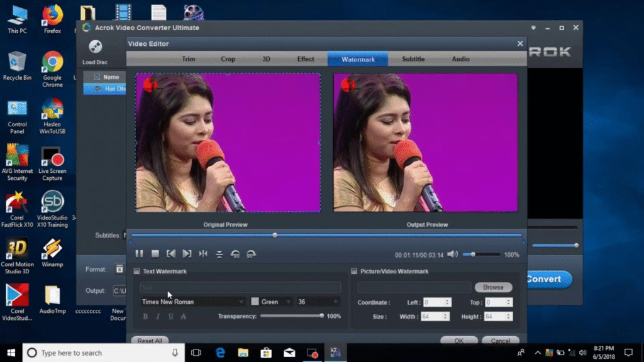Rotate video 90 degrees clockwise

click(251, 254)
